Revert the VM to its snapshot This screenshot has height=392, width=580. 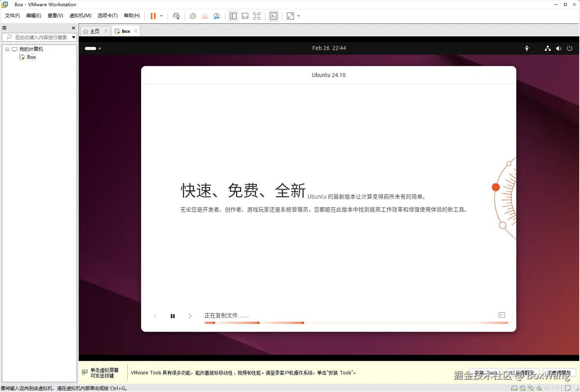(x=205, y=16)
